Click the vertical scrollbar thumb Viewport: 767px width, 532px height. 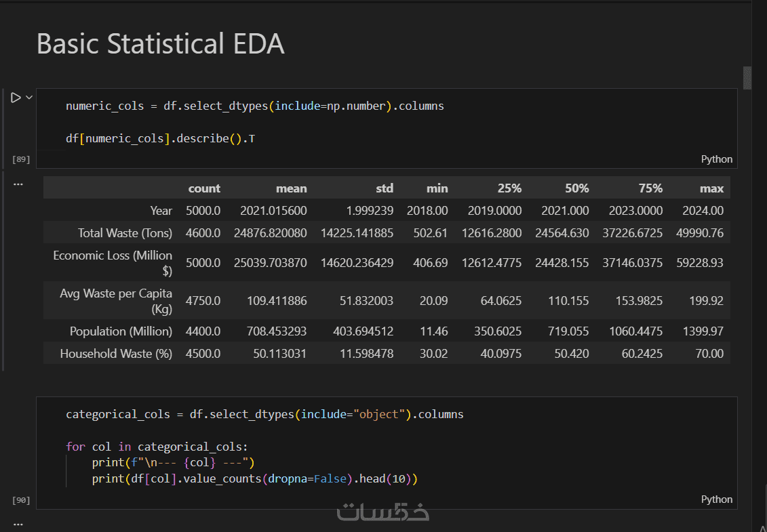(747, 78)
